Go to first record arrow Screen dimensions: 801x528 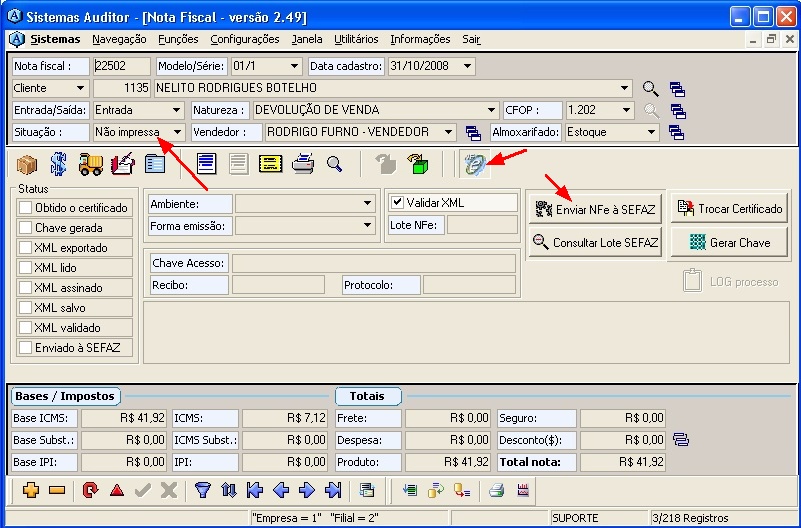pos(255,490)
